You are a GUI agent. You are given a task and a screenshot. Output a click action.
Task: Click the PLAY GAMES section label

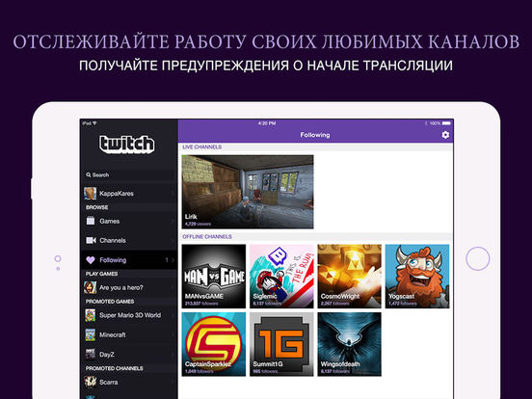[101, 274]
